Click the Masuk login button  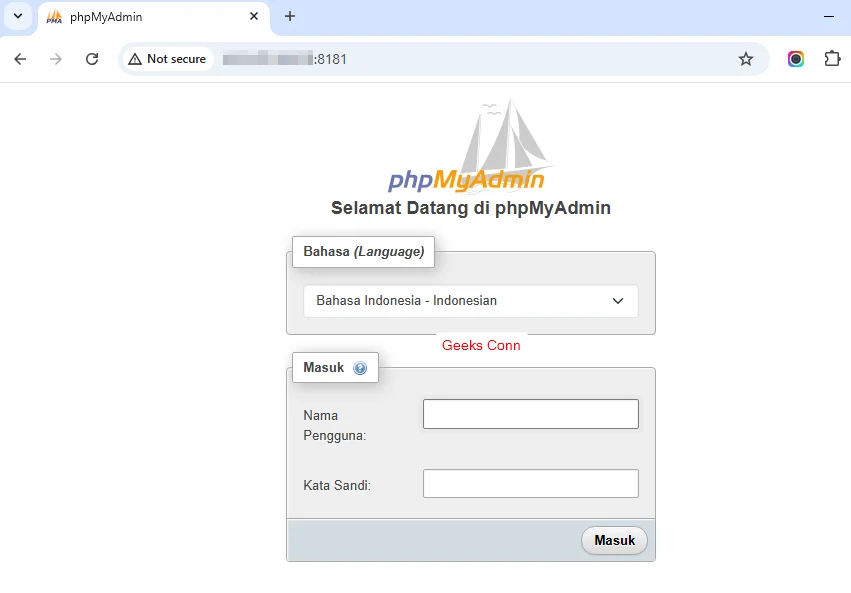pyautogui.click(x=614, y=540)
